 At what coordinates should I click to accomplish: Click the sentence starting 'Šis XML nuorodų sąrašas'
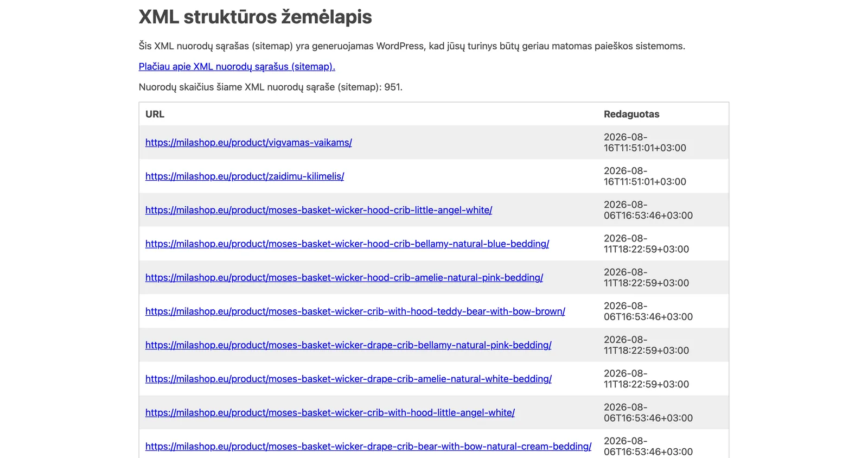tap(412, 46)
